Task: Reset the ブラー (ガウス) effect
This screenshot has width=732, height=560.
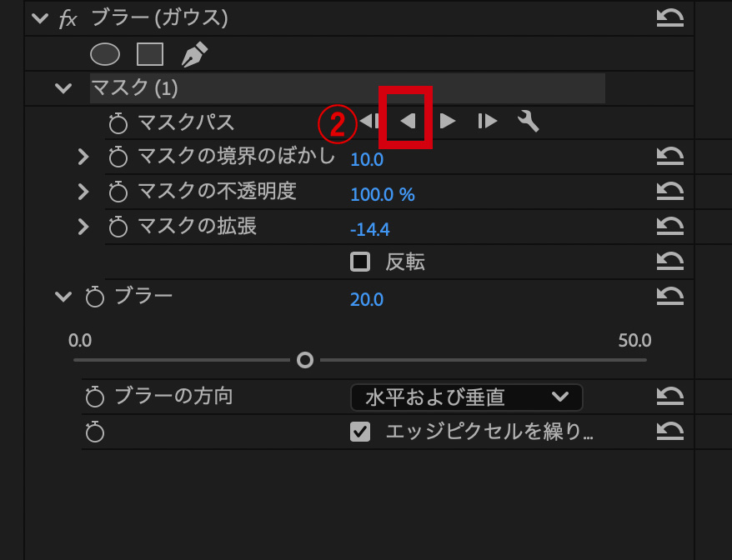Action: [669, 17]
